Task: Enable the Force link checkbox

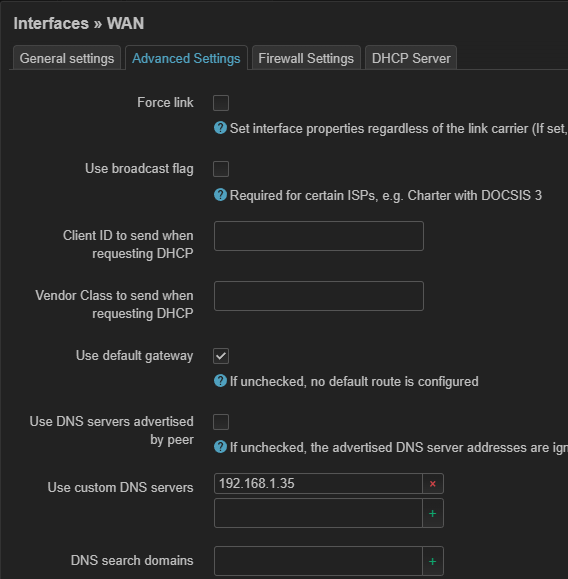Action: point(221,103)
